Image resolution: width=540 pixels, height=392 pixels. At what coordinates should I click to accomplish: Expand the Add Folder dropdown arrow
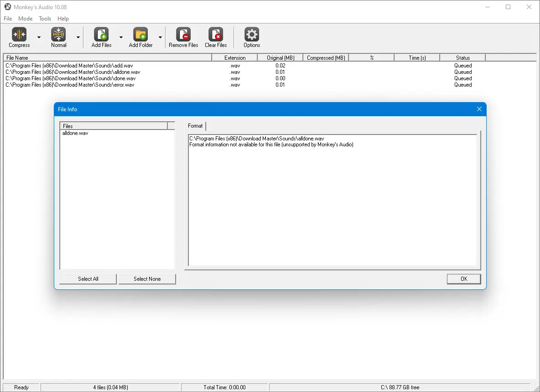[x=160, y=37]
